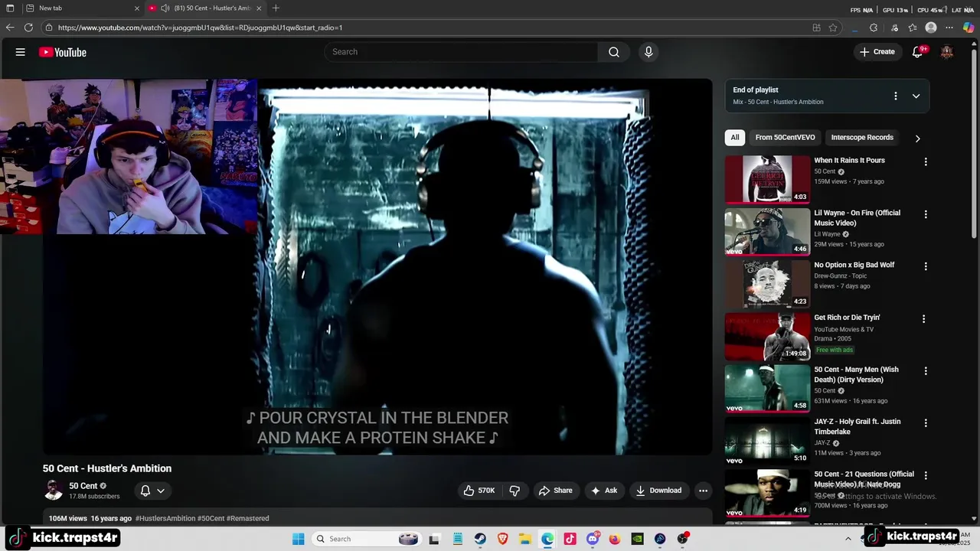Open favorites list icon in toolbar
The width and height of the screenshot is (980, 551).
click(x=913, y=28)
